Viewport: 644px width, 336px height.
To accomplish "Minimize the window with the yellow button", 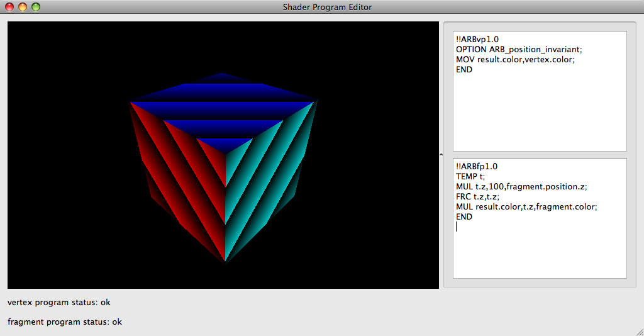I will tap(23, 7).
